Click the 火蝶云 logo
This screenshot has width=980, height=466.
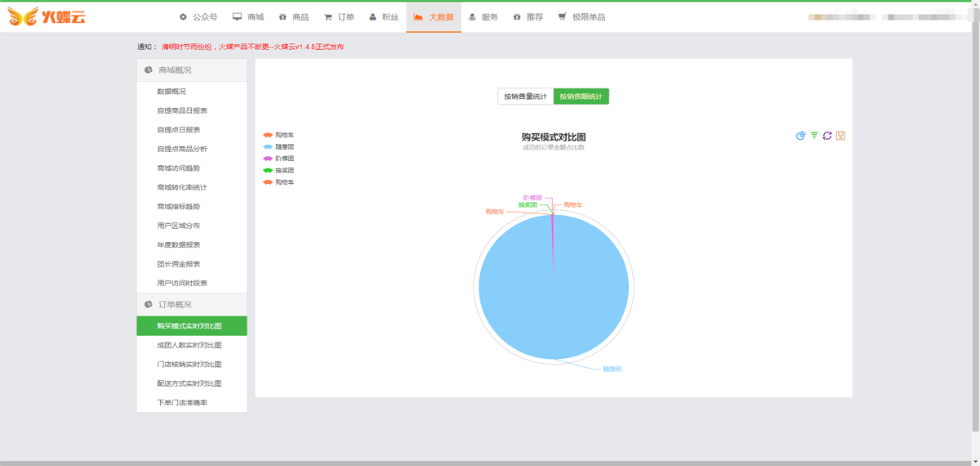pyautogui.click(x=47, y=16)
